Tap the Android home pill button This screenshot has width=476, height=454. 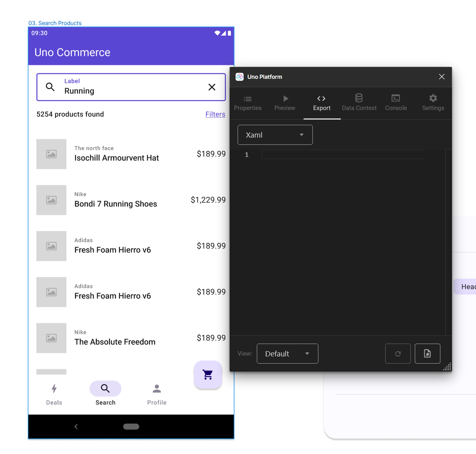131,427
